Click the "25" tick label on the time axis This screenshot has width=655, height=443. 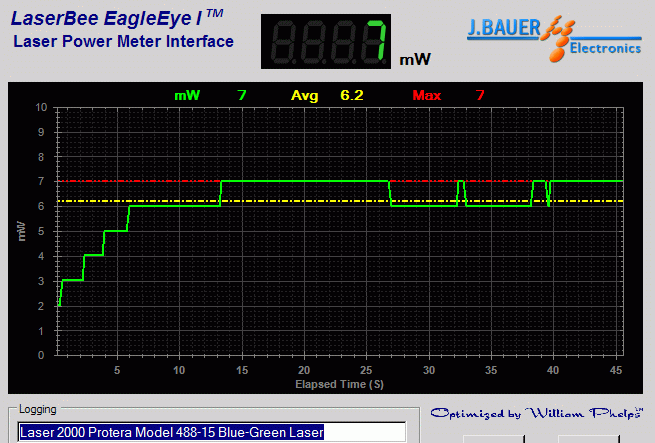[x=366, y=370]
